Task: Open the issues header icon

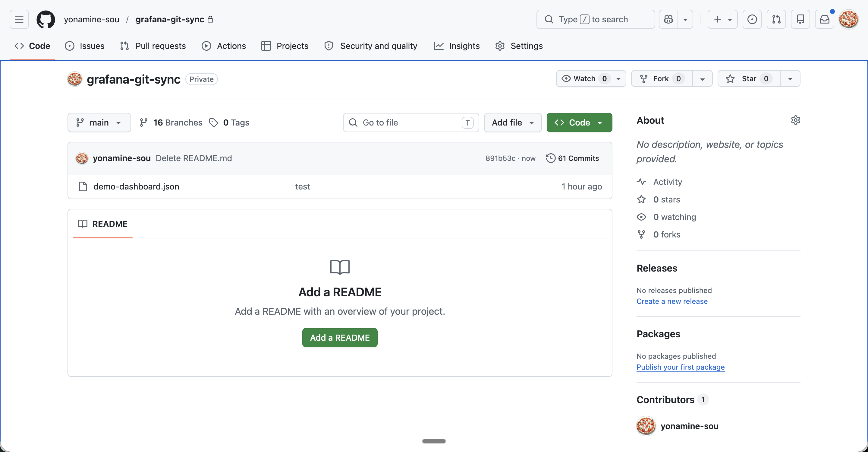Action: (752, 19)
